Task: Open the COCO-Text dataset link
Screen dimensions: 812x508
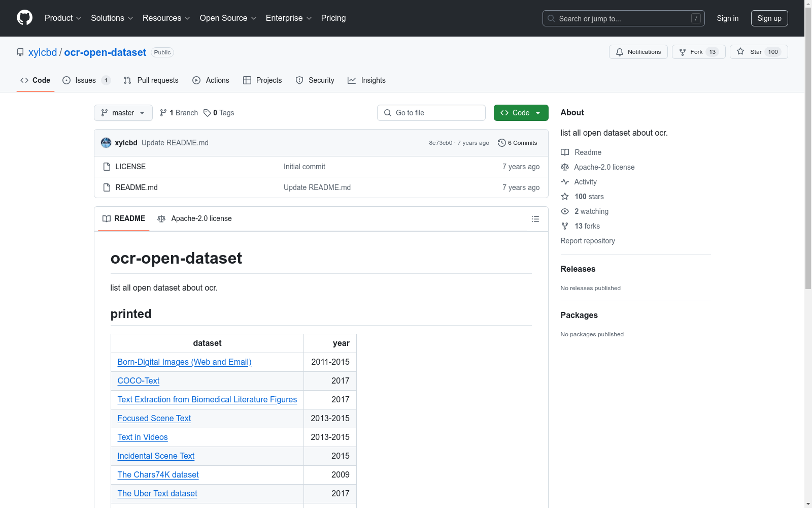Action: pos(139,381)
